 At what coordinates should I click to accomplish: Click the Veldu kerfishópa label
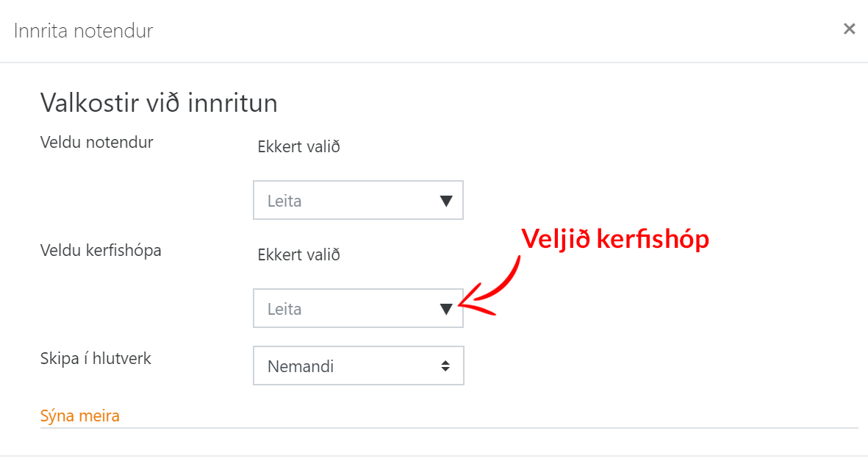(101, 251)
